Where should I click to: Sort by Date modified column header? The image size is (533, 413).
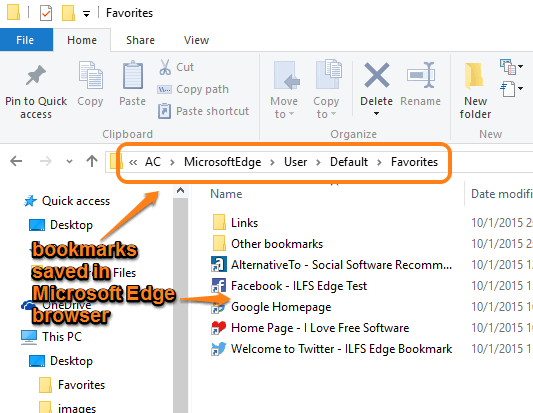tap(501, 194)
